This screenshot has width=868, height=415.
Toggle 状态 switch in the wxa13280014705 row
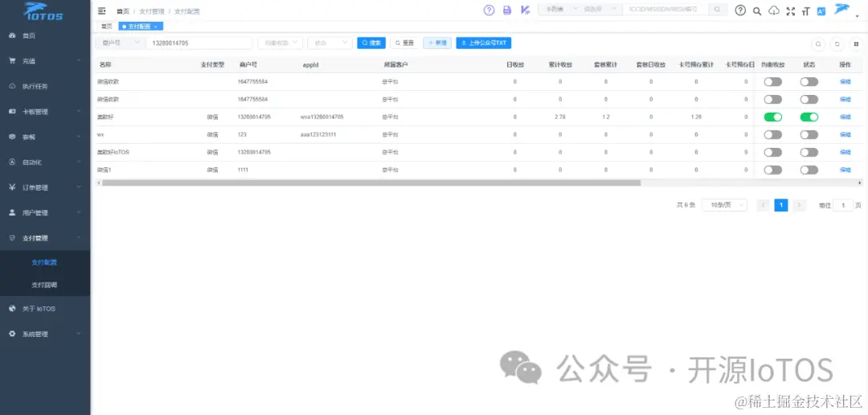click(809, 117)
